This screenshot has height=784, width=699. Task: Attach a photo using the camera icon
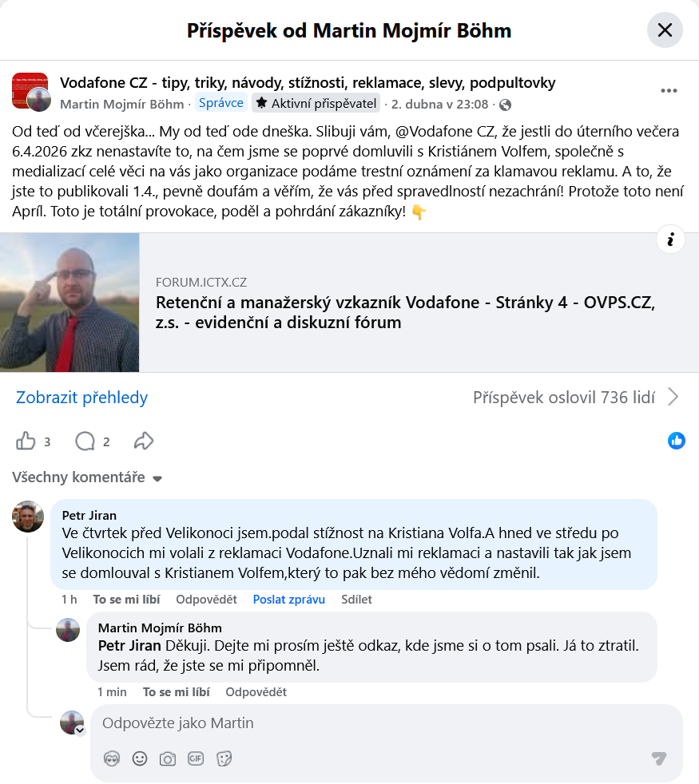click(168, 759)
